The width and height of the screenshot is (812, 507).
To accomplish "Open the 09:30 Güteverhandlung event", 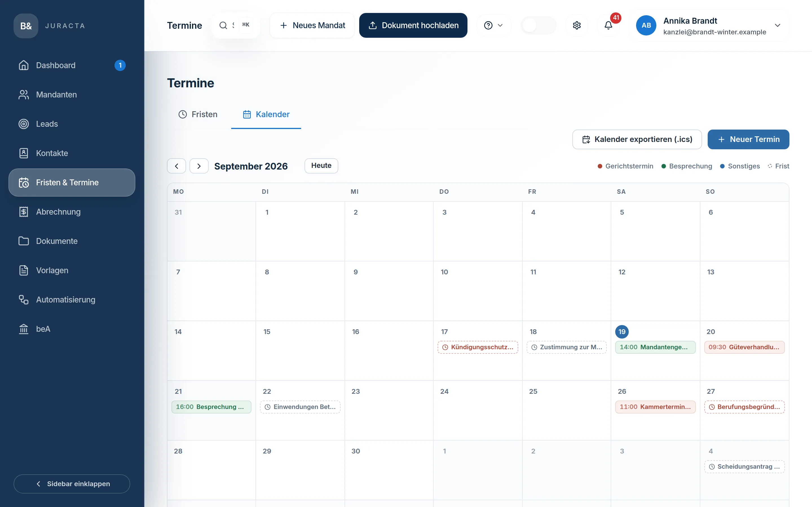I will (744, 347).
